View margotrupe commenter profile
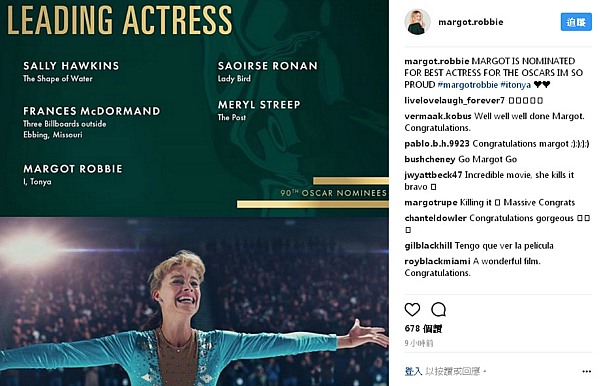 pos(431,203)
